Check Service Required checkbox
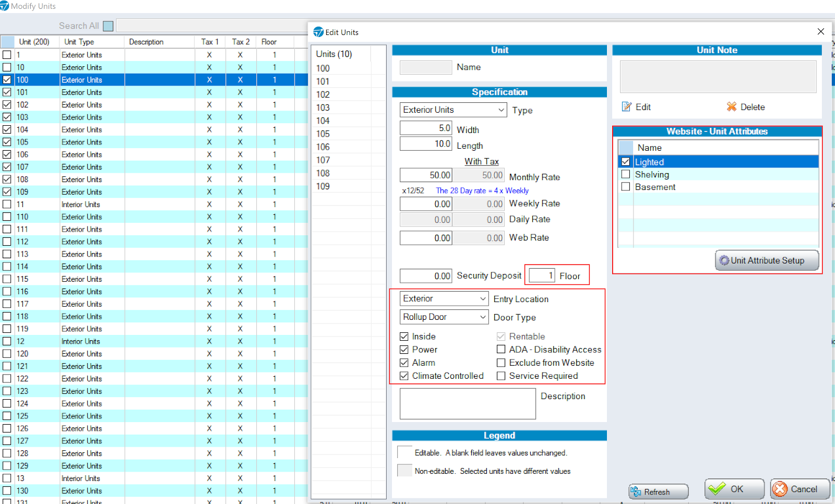 click(501, 376)
